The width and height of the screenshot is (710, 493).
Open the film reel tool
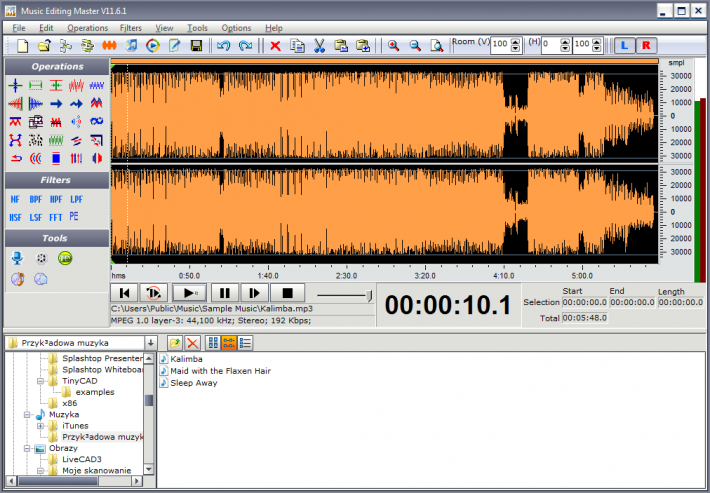coord(41,258)
